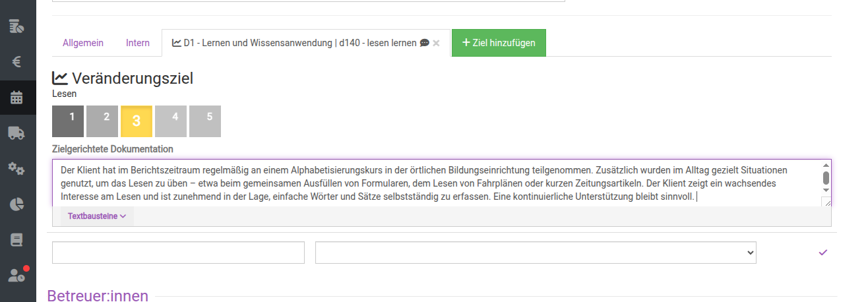Pick rating level 5 for Lesen
868x302 pixels.
click(x=205, y=121)
